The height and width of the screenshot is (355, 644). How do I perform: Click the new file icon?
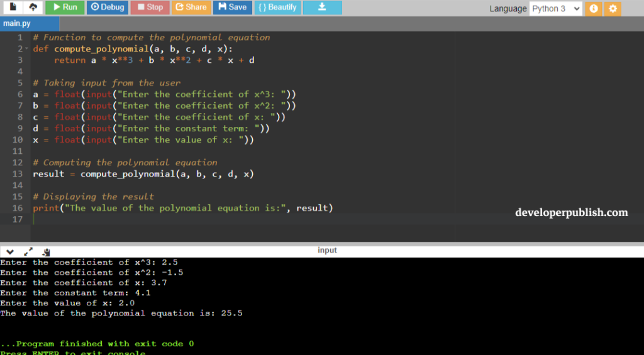coord(13,7)
